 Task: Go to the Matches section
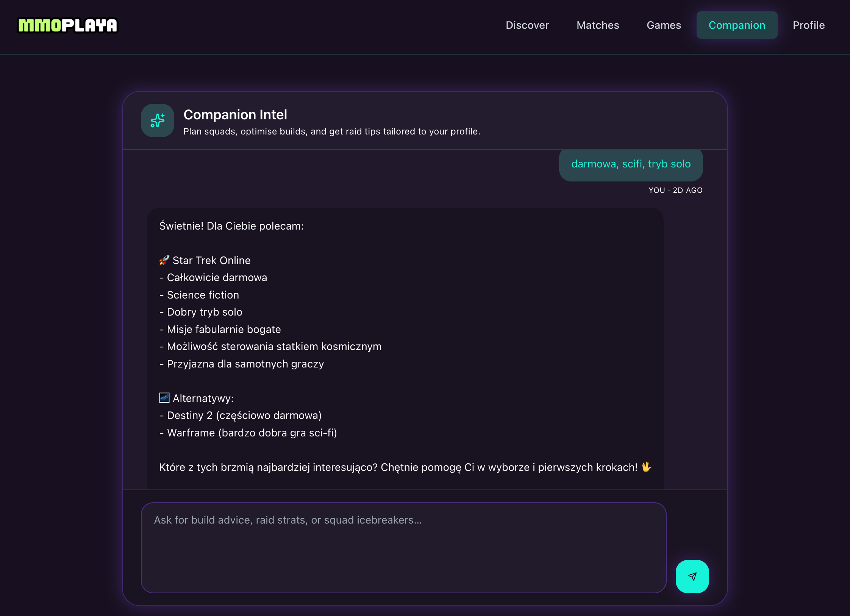pos(598,25)
